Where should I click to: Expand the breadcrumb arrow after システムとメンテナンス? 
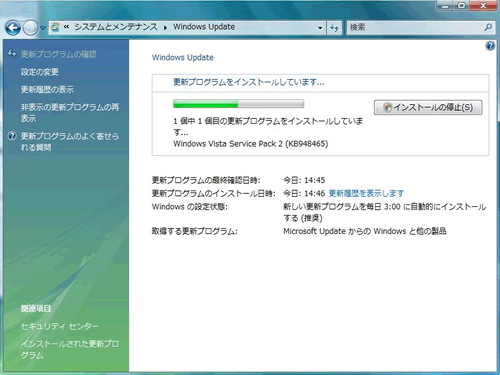pyautogui.click(x=165, y=28)
